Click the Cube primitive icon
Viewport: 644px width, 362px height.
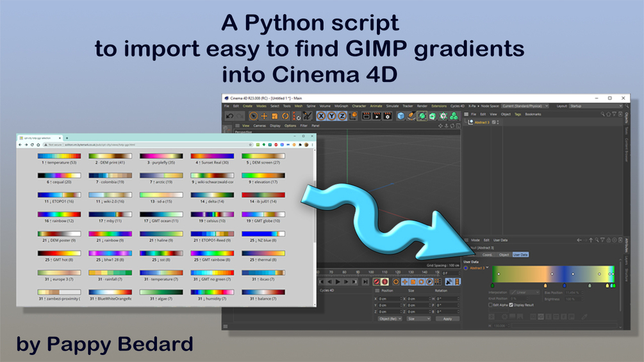[x=401, y=116]
